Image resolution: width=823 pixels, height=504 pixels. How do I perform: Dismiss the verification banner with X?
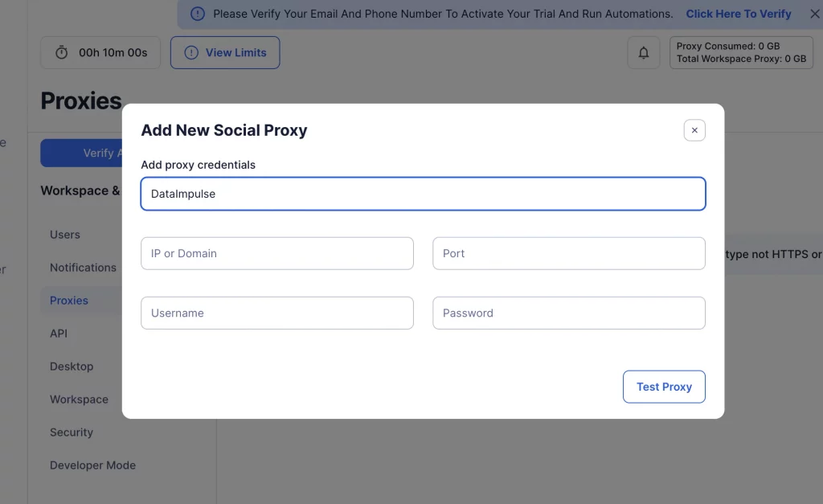(814, 14)
